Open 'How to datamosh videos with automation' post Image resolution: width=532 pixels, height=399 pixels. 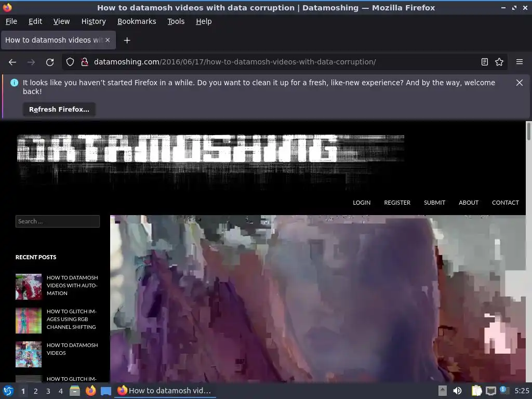[x=72, y=285]
